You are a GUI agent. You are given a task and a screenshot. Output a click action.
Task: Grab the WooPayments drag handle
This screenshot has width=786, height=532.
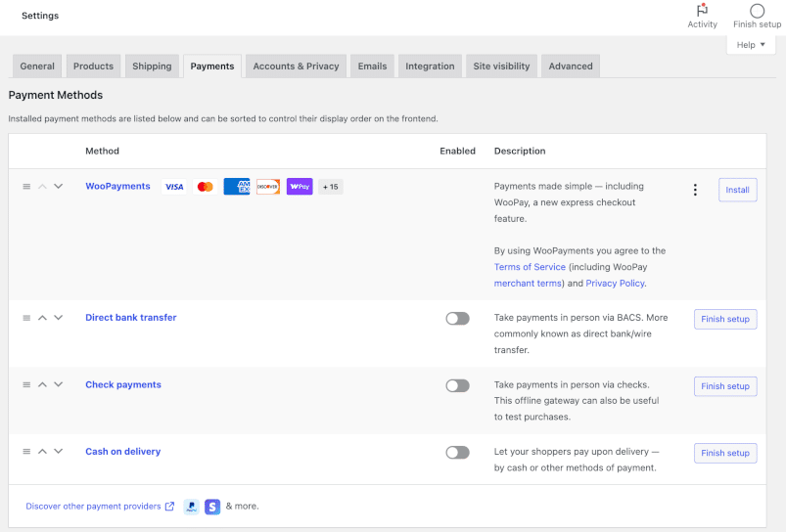coord(26,187)
